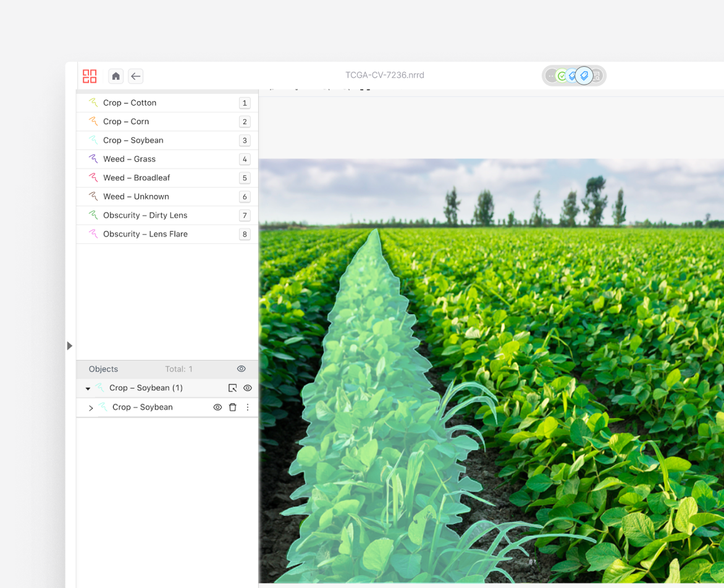Delete the Crop – Soybean object
The width and height of the screenshot is (724, 588).
233,408
